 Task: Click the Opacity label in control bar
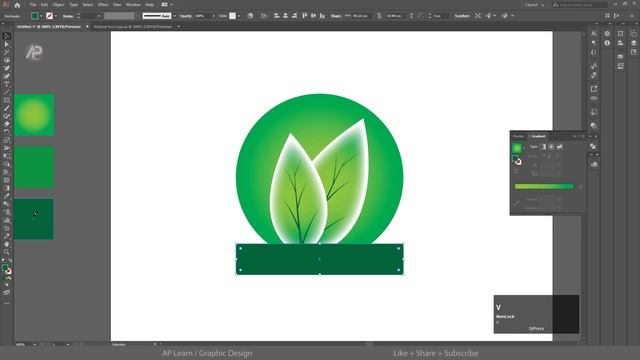pyautogui.click(x=186, y=16)
